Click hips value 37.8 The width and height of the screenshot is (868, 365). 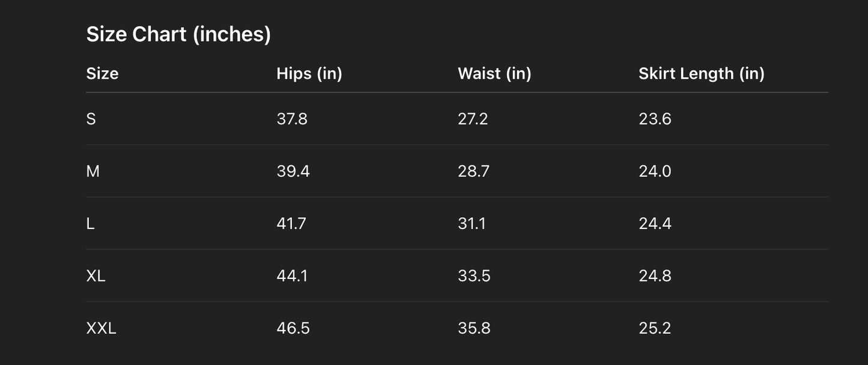pos(292,119)
